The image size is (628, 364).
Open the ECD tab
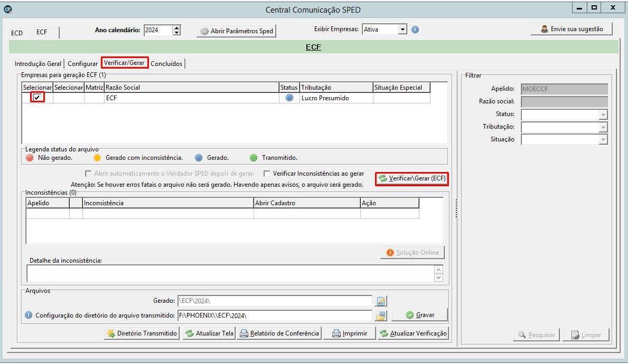tap(17, 33)
